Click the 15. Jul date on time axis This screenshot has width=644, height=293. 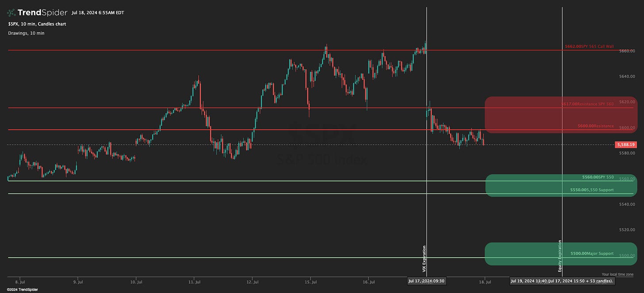click(310, 281)
